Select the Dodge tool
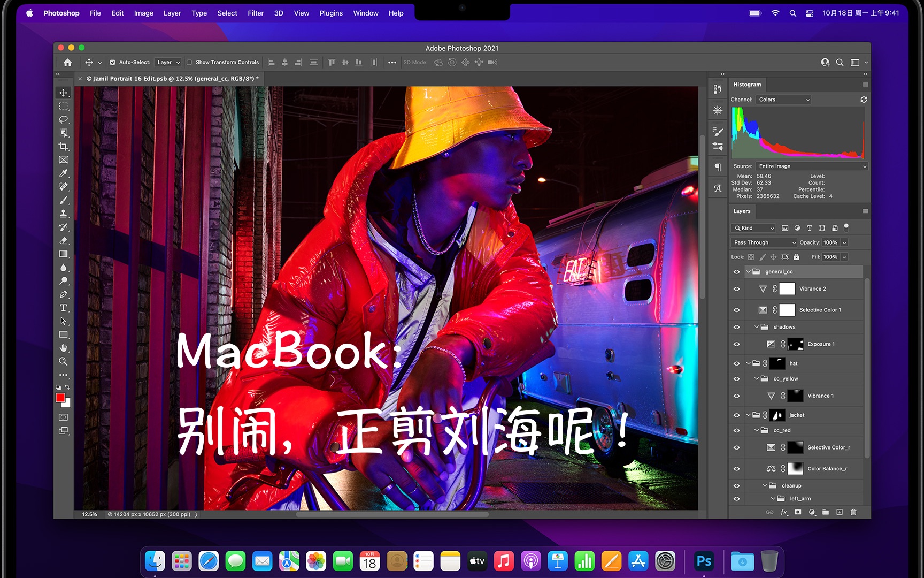Screen dimensions: 924x578 click(63, 280)
